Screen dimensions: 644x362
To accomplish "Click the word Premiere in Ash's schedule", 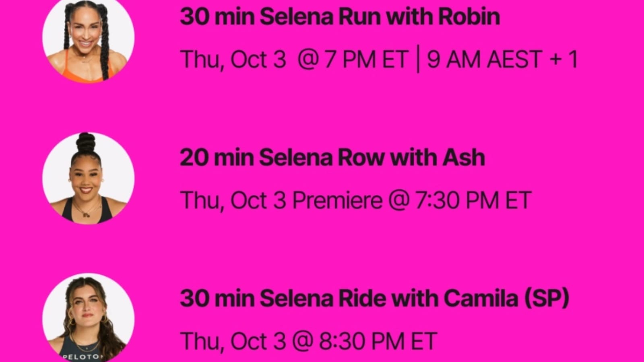I will coord(337,200).
